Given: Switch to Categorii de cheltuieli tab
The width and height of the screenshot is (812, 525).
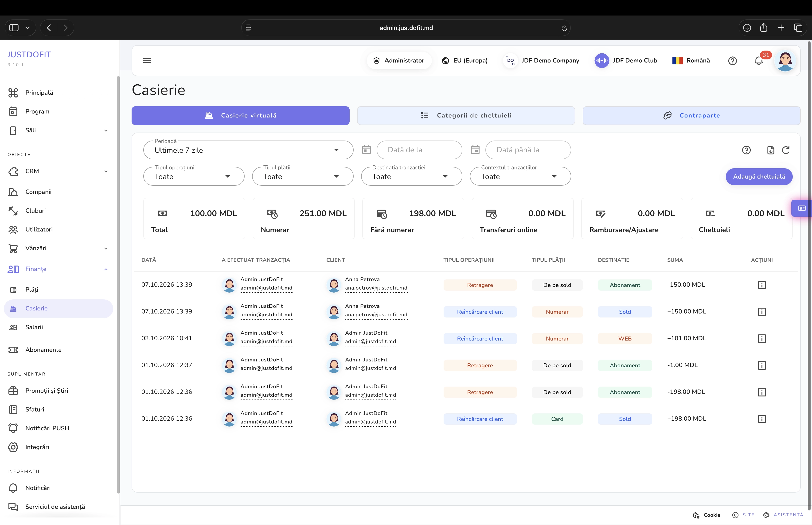Looking at the screenshot, I should (466, 116).
